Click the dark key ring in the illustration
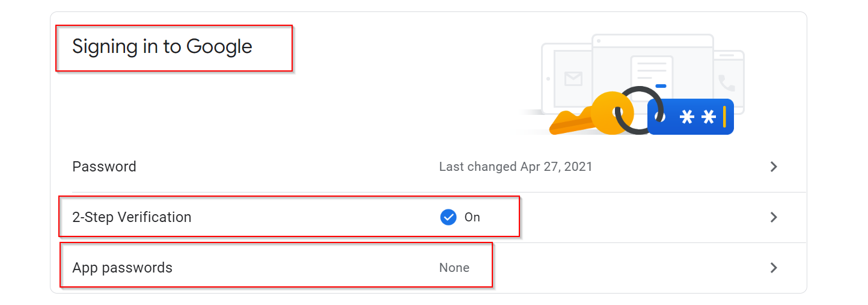868x305 pixels. [x=640, y=110]
